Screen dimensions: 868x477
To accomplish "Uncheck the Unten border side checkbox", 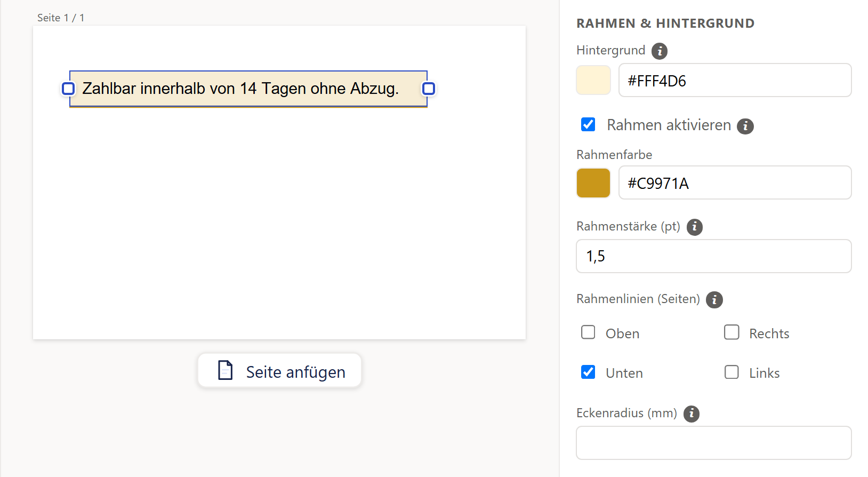I will click(x=588, y=372).
